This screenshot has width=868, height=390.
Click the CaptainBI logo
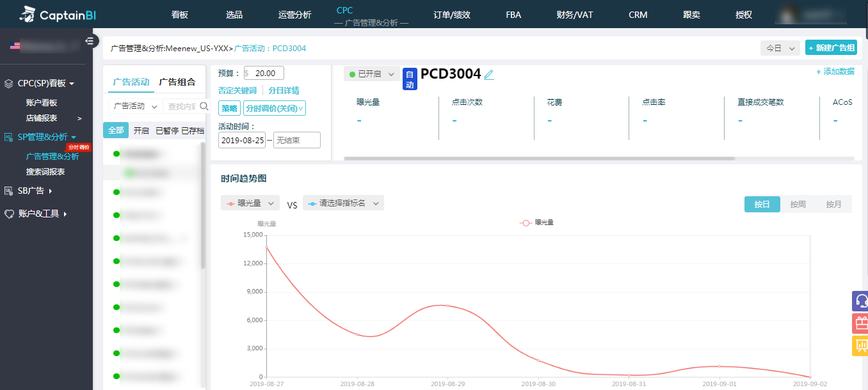pyautogui.click(x=58, y=13)
